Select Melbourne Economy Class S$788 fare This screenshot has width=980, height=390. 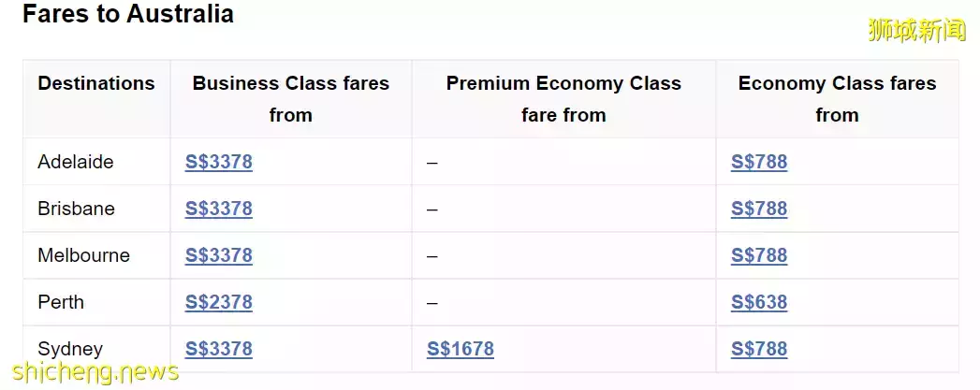[758, 255]
